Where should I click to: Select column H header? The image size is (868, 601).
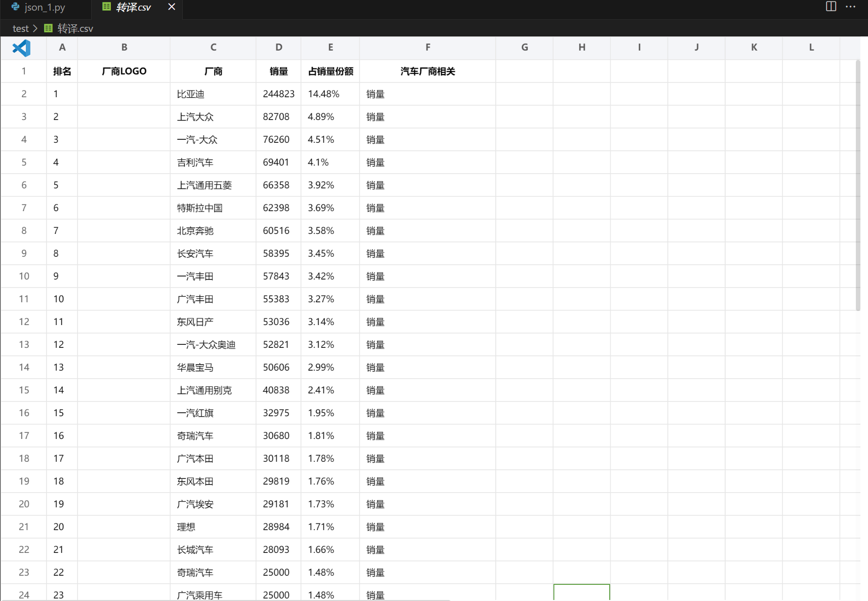pyautogui.click(x=582, y=48)
